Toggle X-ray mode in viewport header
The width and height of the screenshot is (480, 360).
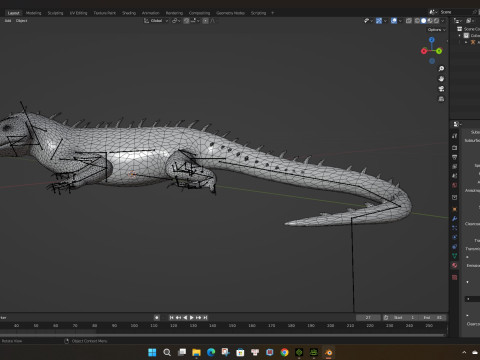pyautogui.click(x=409, y=21)
